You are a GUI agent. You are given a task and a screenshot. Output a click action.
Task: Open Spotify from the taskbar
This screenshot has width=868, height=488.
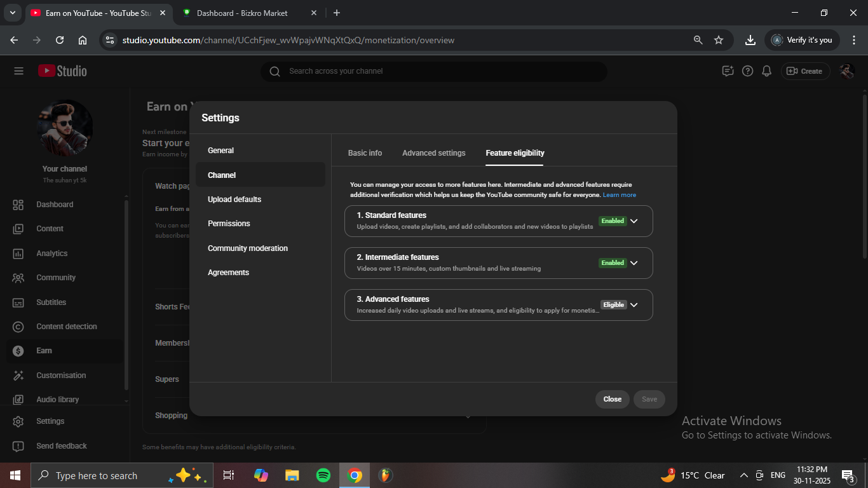[323, 475]
